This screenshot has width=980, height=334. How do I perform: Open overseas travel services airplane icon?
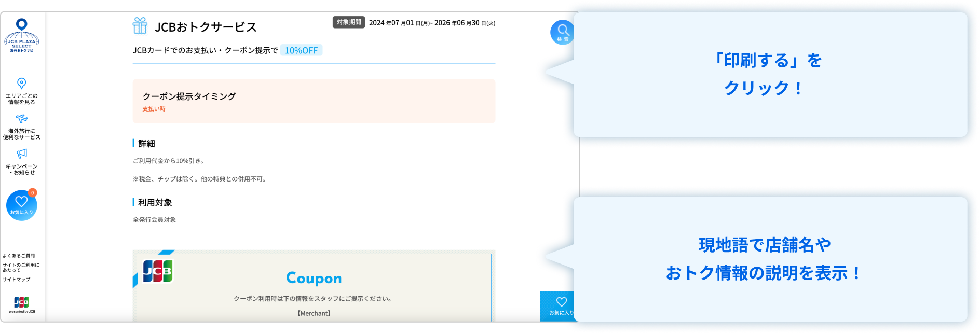tap(21, 119)
